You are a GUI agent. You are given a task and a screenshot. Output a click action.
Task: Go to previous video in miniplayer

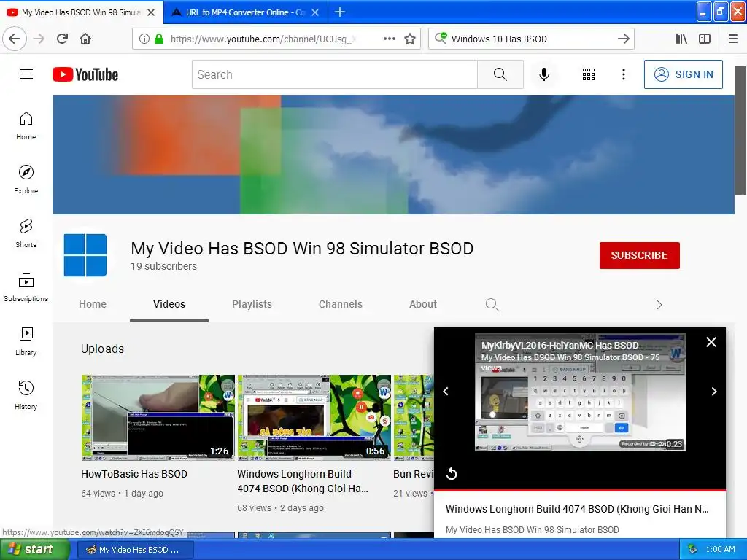click(446, 392)
